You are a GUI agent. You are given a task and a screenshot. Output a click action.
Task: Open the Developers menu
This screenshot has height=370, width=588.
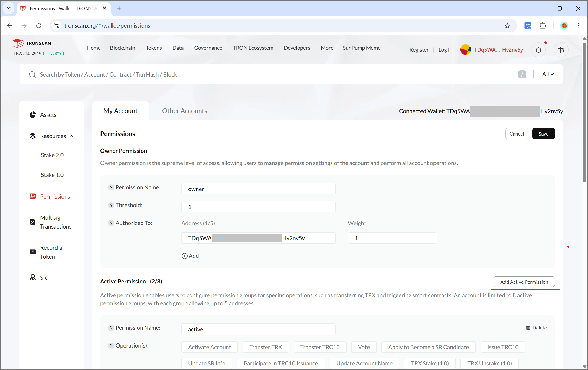coord(297,48)
